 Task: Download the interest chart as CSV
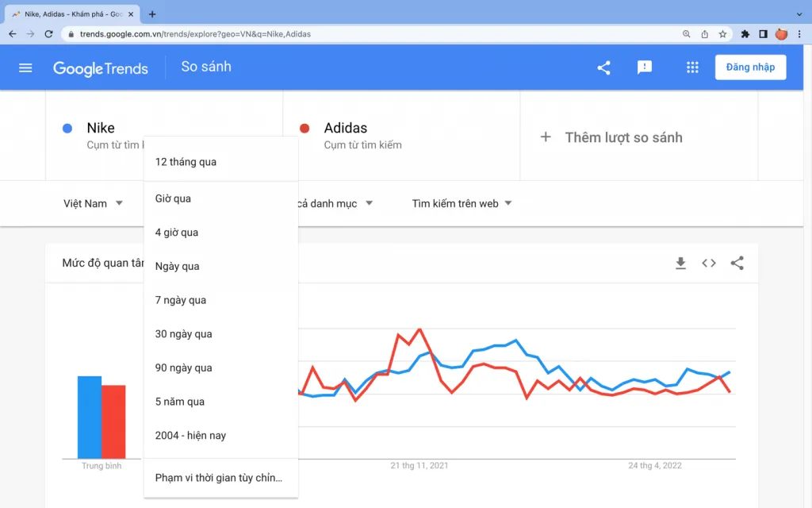680,264
